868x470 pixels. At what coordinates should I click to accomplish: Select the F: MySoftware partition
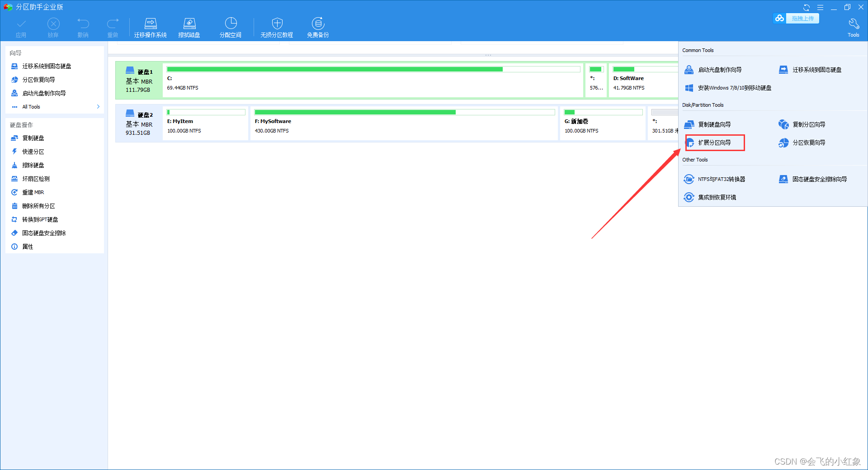pos(404,123)
